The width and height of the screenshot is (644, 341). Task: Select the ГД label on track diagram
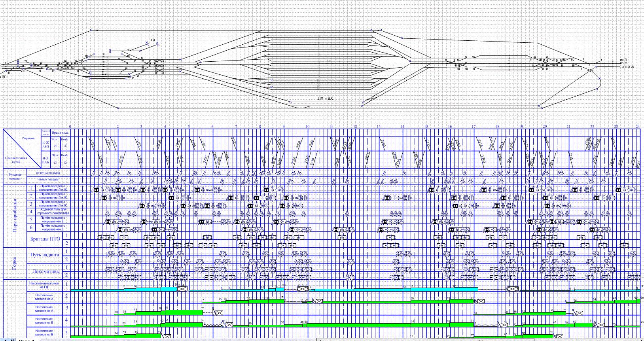(153, 40)
